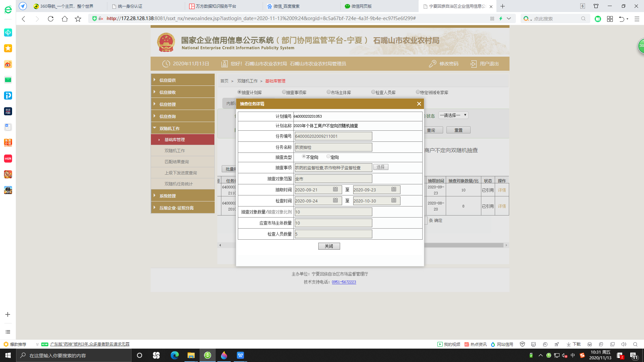
Task: Click the browser home icon
Action: [64, 19]
